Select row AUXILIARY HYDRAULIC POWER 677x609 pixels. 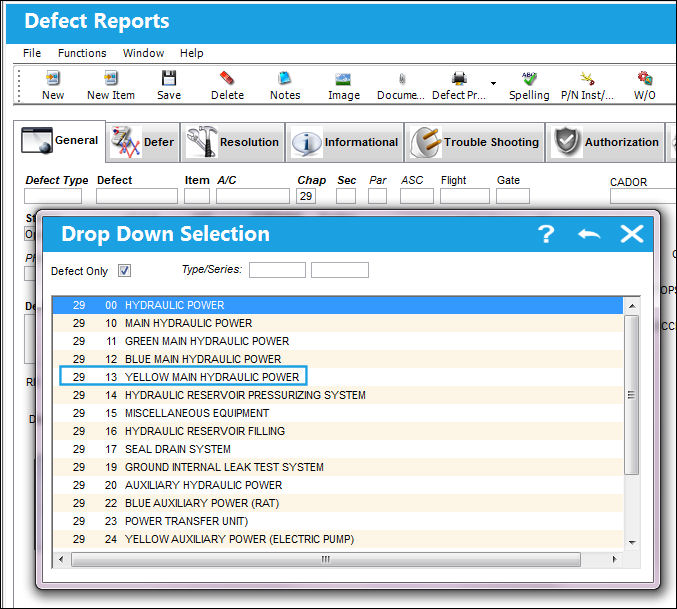[338, 485]
